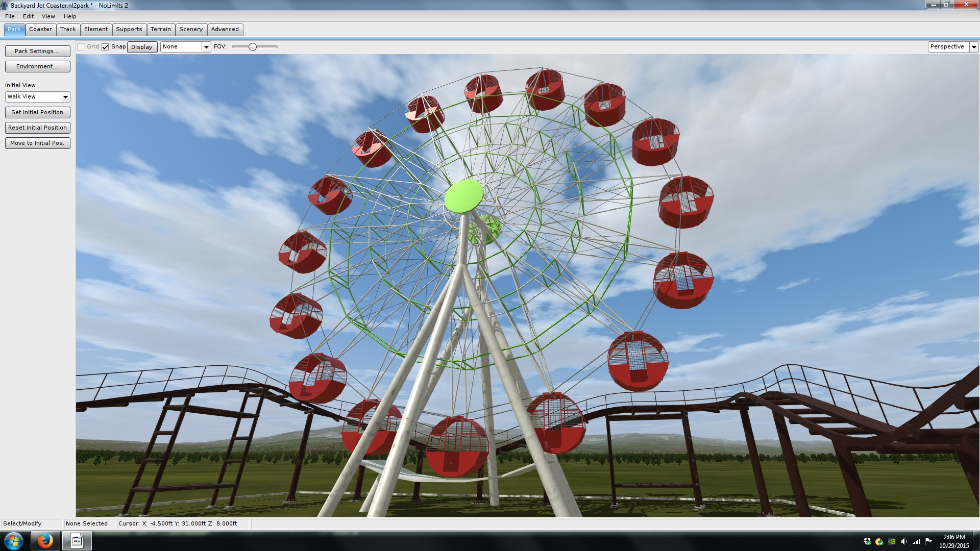The width and height of the screenshot is (980, 551).
Task: Switch to the Coaster tab
Action: click(x=40, y=29)
